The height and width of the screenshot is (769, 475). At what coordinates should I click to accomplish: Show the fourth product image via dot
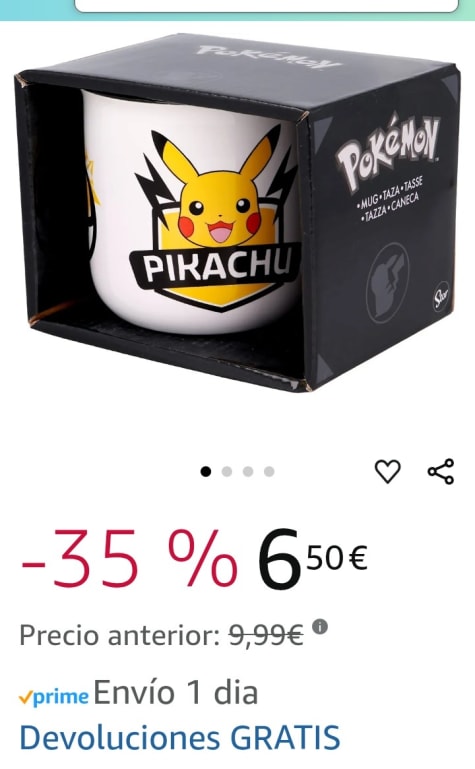pyautogui.click(x=269, y=472)
